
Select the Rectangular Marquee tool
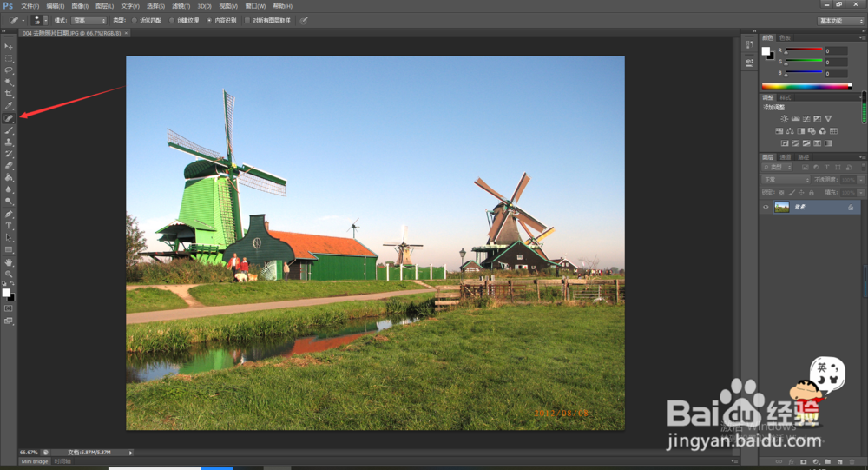(x=9, y=58)
